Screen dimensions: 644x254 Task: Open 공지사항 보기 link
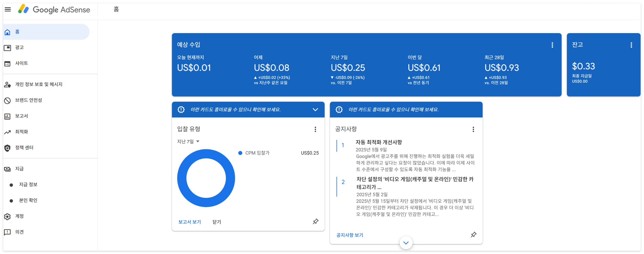tap(349, 235)
